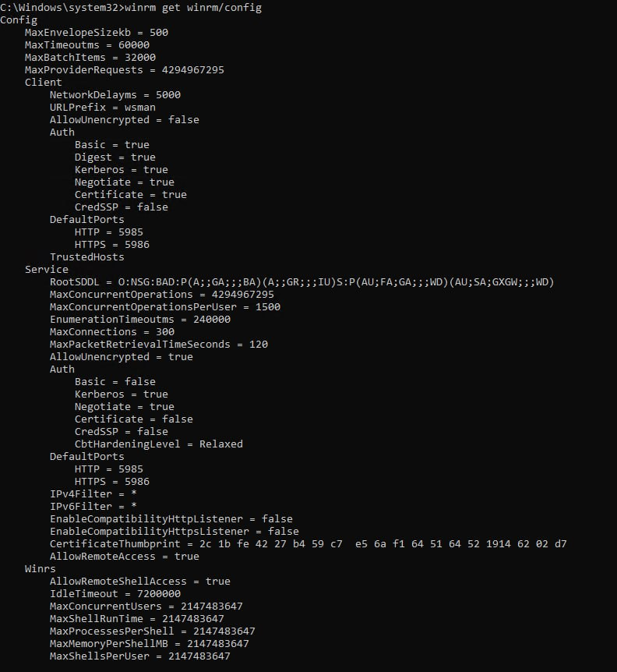Click the IdleTimeout = 7200000 line
Image resolution: width=617 pixels, height=672 pixels.
115,593
